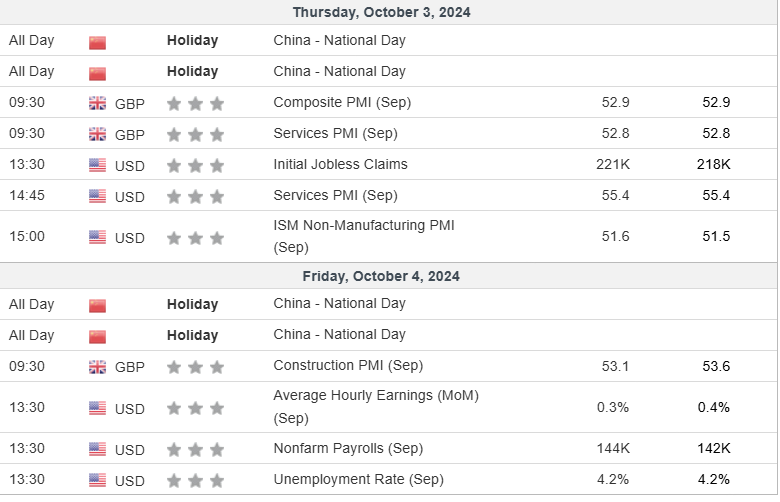Click the Thursday, October 3, 2024 header
The height and width of the screenshot is (502, 780).
[x=381, y=13]
